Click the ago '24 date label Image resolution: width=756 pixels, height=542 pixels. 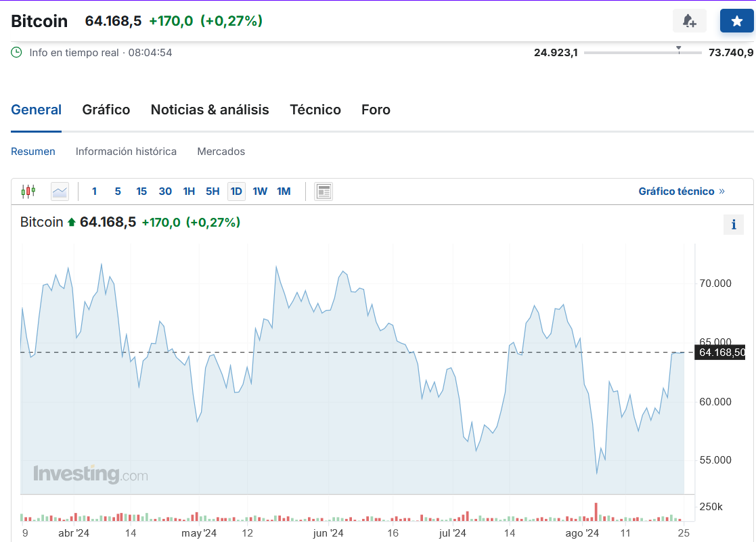(582, 533)
